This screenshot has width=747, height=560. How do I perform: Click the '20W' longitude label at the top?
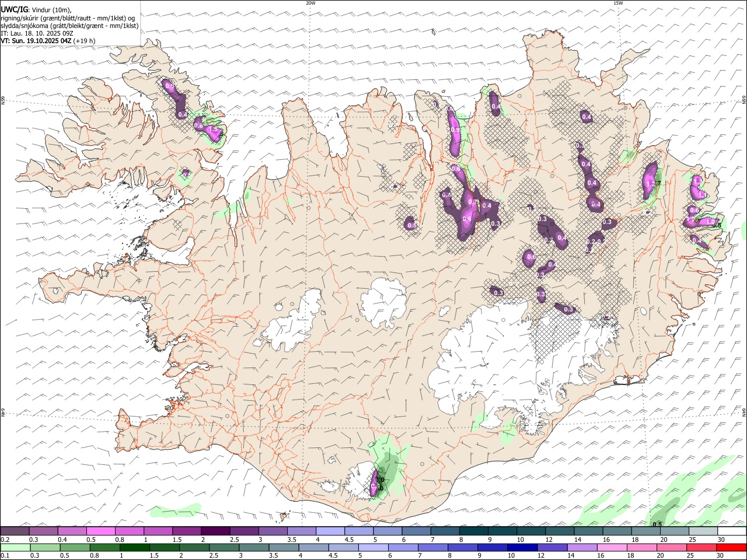310,3
